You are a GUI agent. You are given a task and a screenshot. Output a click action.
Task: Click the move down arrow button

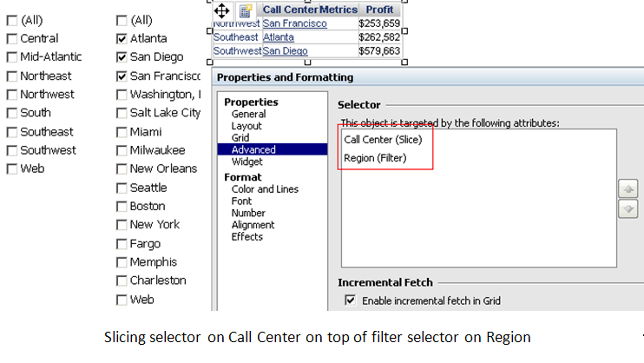(628, 208)
